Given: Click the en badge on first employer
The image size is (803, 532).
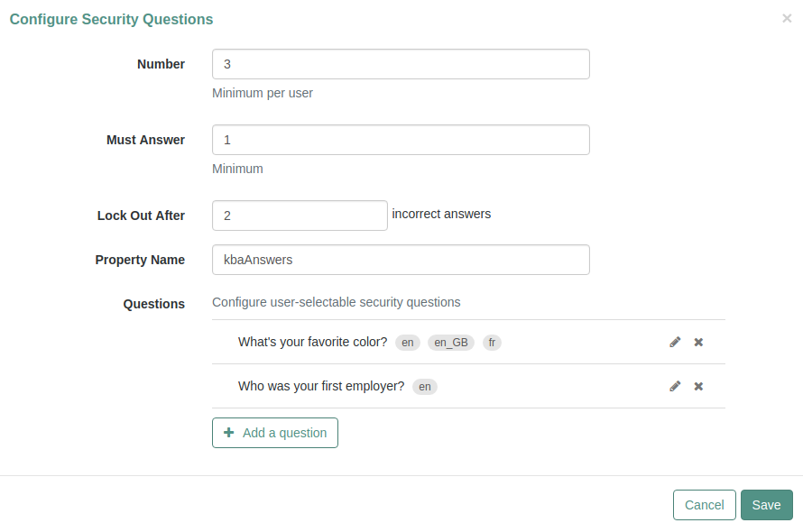Looking at the screenshot, I should 425,387.
